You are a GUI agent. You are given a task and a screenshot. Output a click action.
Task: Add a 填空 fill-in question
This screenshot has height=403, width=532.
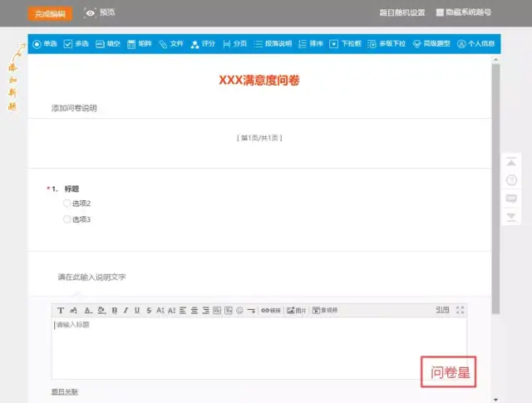(x=107, y=44)
